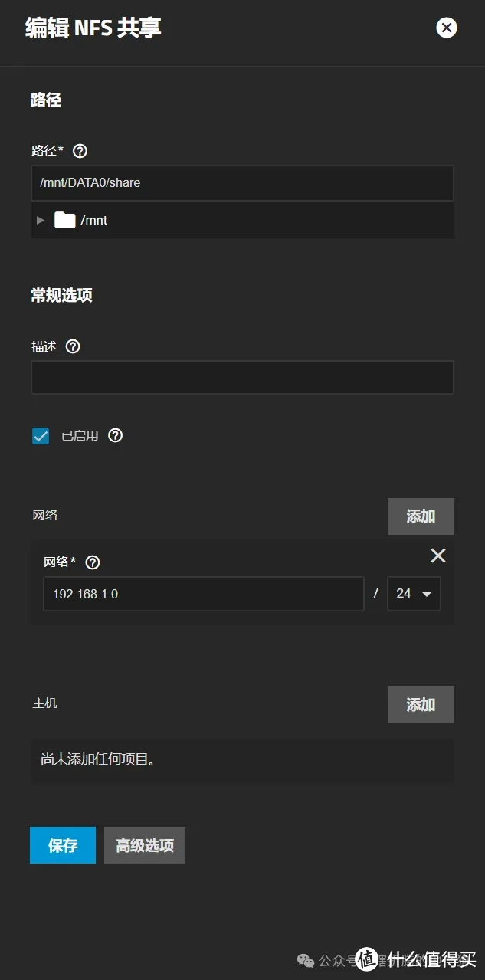The image size is (485, 980).
Task: Remove the 192.168.1.0 network entry
Action: click(437, 556)
